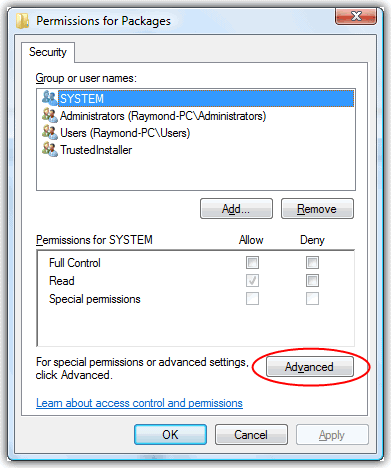
Task: Select Users (Raymond-PC\Users) entry
Action: (125, 133)
